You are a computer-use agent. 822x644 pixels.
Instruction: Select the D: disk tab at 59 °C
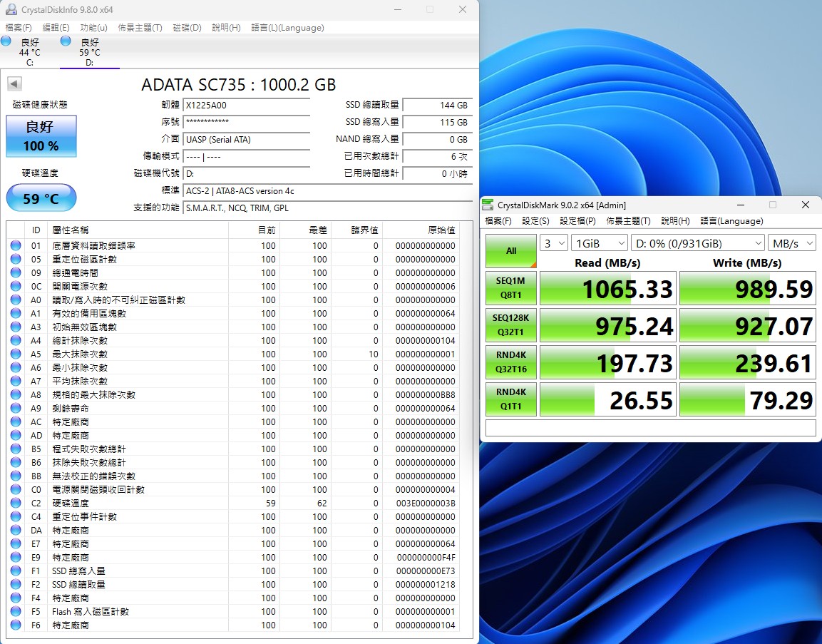point(90,52)
